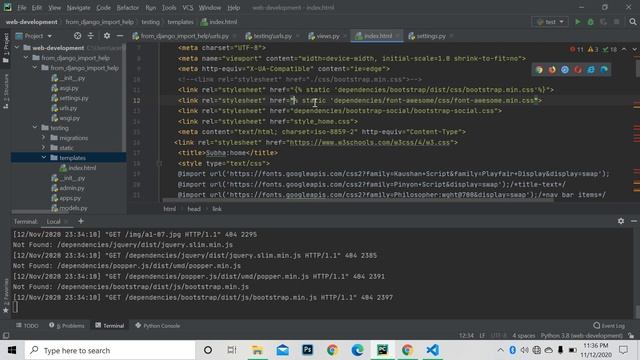
Task: Start debugging with the green bug icon
Action: click(591, 22)
